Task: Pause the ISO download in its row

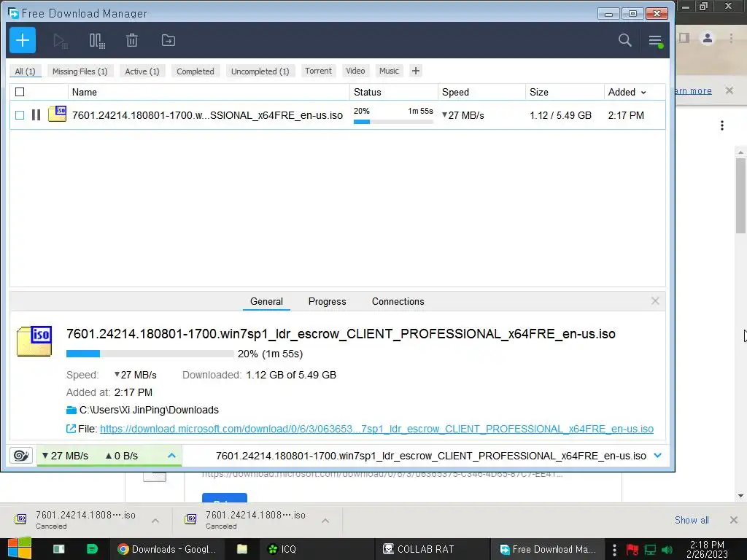Action: [36, 114]
